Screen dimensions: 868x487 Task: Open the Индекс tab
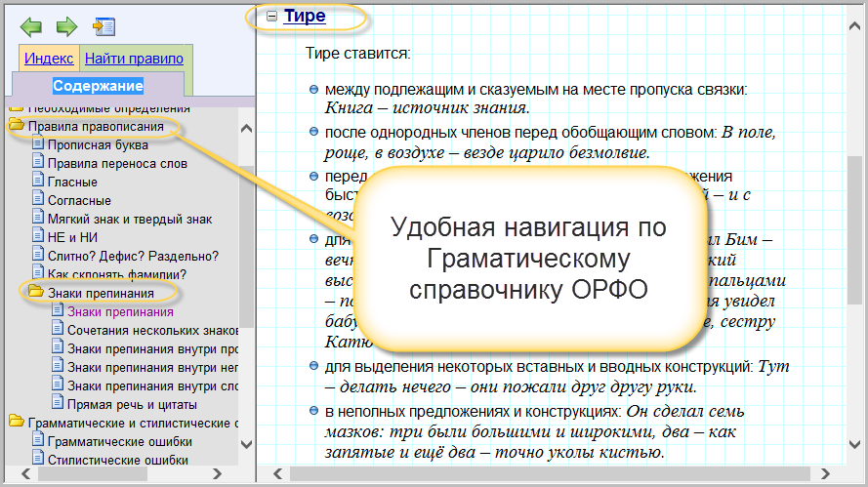49,59
